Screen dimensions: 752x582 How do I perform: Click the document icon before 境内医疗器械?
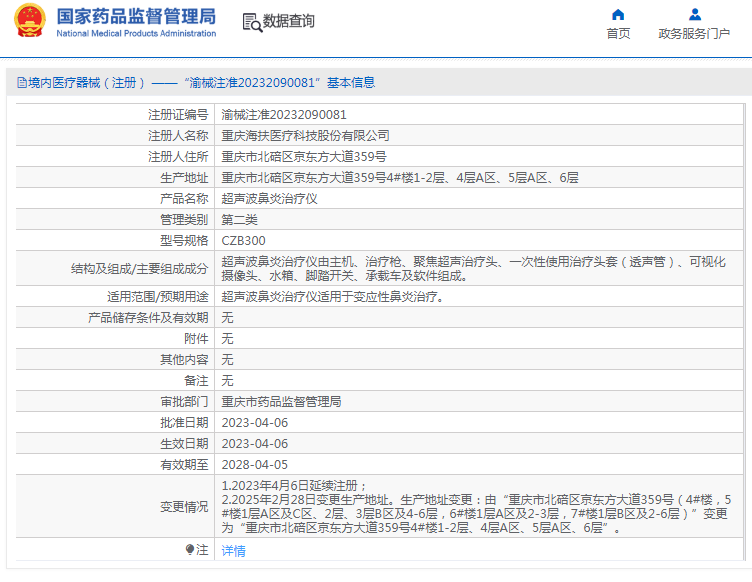pyautogui.click(x=22, y=83)
